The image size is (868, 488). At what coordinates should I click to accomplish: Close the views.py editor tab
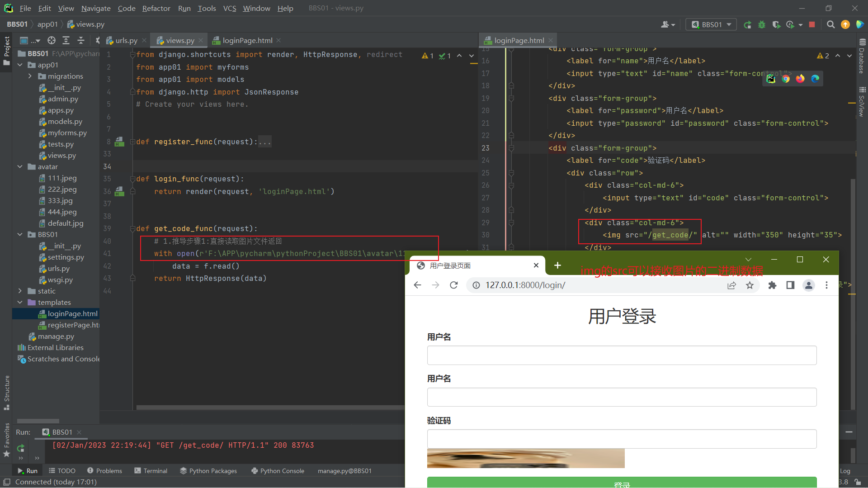pyautogui.click(x=201, y=41)
